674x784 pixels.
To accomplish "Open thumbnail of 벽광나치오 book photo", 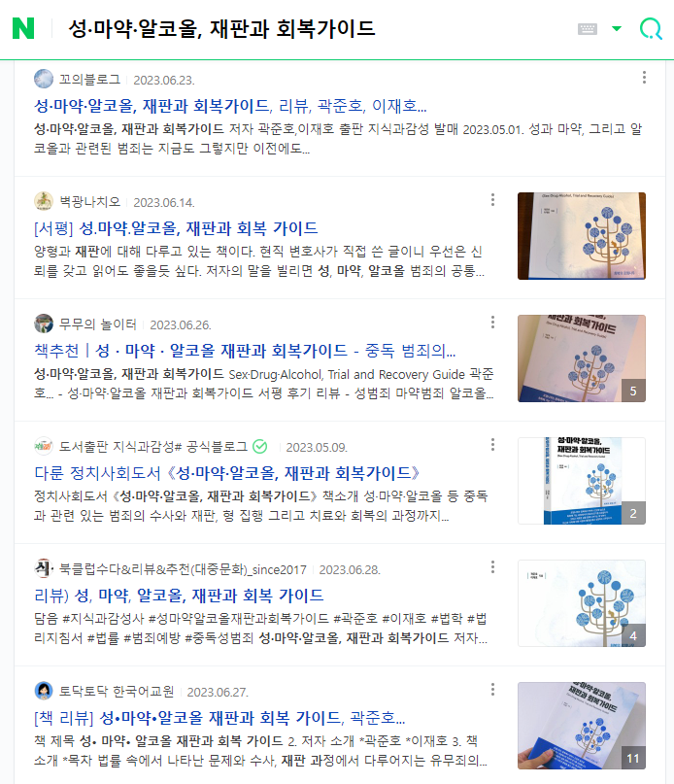I will tap(582, 236).
